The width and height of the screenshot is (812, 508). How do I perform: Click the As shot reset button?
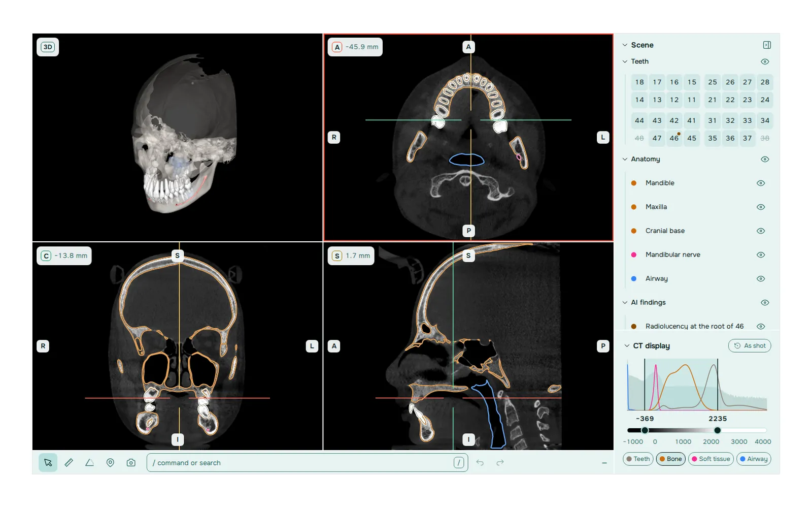750,346
